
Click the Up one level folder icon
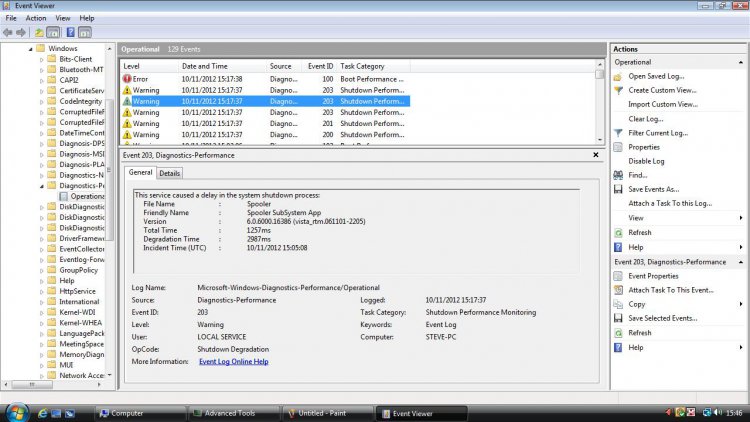(x=39, y=33)
